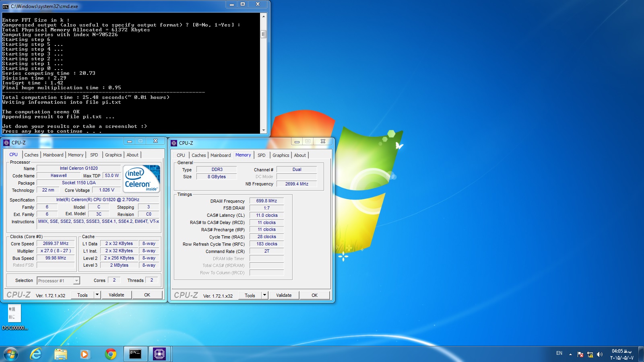Click right CPU-Z window title icon
The height and width of the screenshot is (362, 644).
(174, 143)
